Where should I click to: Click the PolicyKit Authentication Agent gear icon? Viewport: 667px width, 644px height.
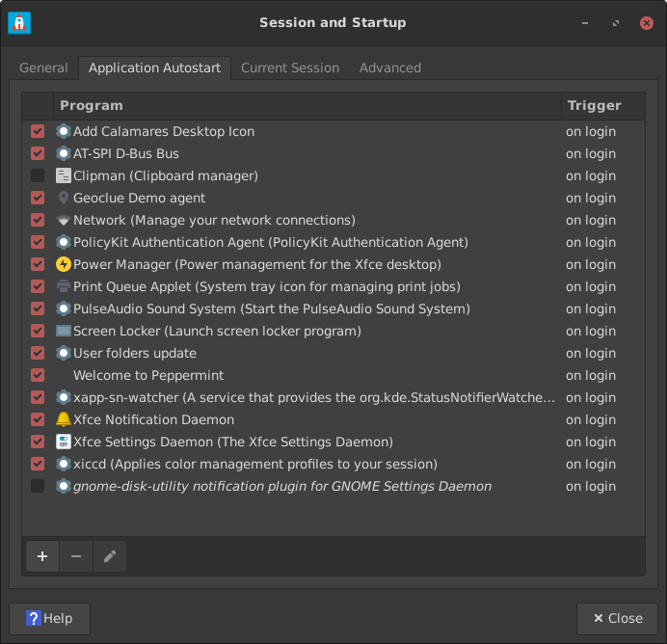64,242
